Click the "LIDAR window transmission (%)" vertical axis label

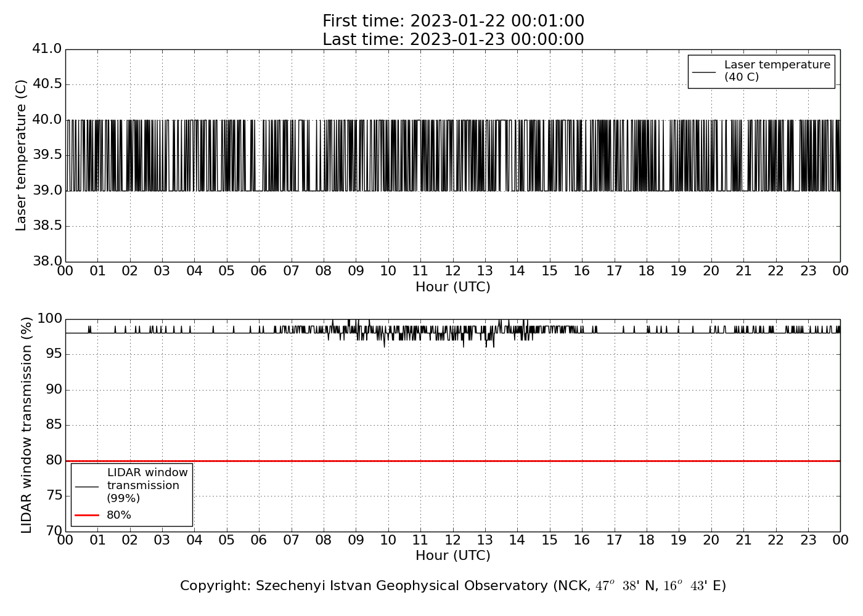pyautogui.click(x=27, y=425)
